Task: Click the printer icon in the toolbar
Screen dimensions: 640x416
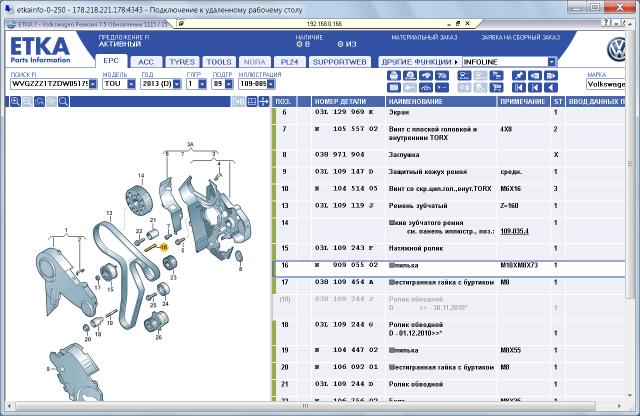Action: (393, 75)
